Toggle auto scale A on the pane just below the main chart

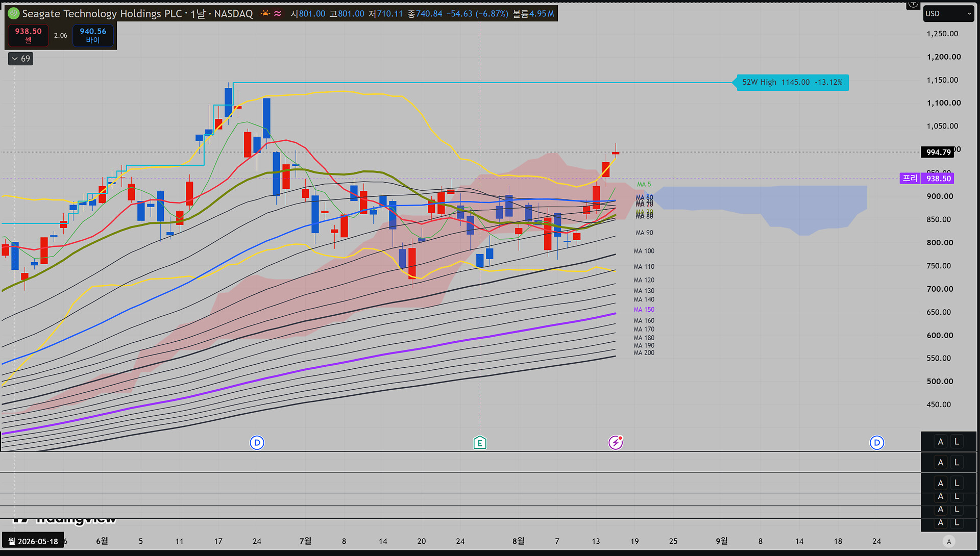point(941,463)
